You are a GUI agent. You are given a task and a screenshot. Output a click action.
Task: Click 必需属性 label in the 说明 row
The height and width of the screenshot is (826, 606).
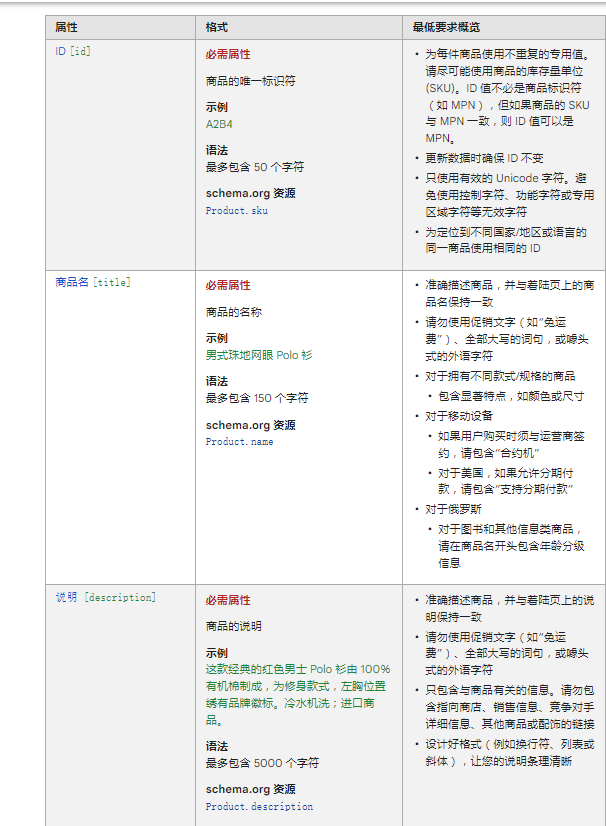tap(228, 600)
